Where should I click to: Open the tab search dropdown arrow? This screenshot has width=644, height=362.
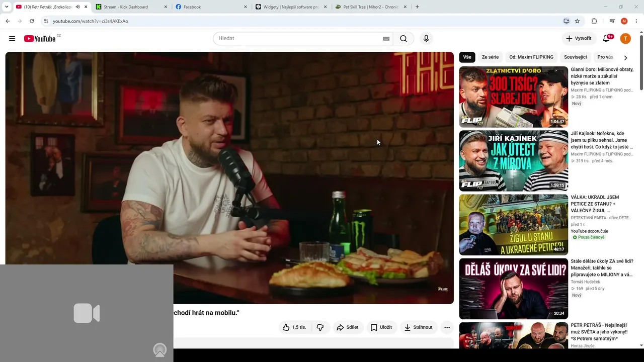(x=6, y=7)
